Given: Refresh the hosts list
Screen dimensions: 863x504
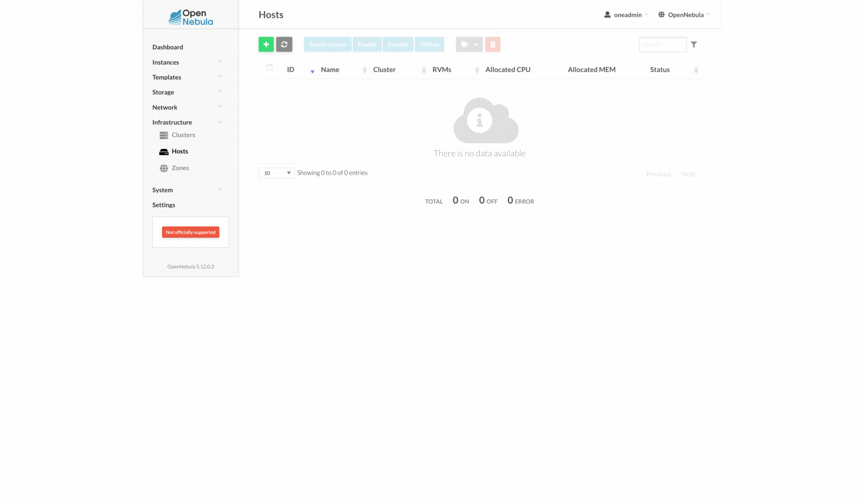Looking at the screenshot, I should point(284,44).
